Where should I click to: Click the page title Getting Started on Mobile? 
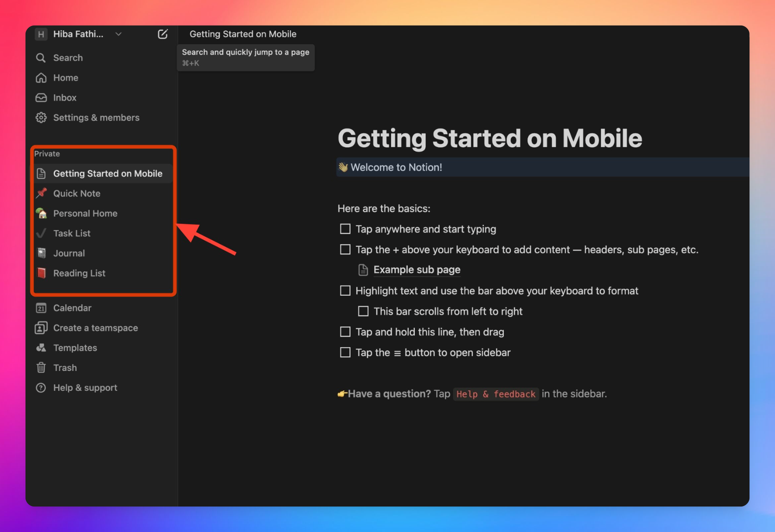coord(490,138)
